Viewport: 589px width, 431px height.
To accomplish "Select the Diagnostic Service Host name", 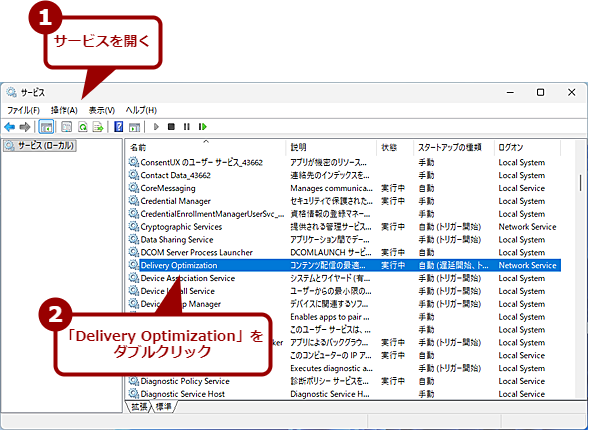I will coord(183,394).
